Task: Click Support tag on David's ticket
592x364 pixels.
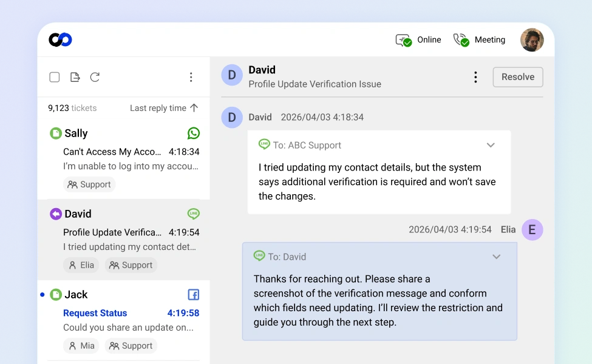Action: [x=131, y=265]
